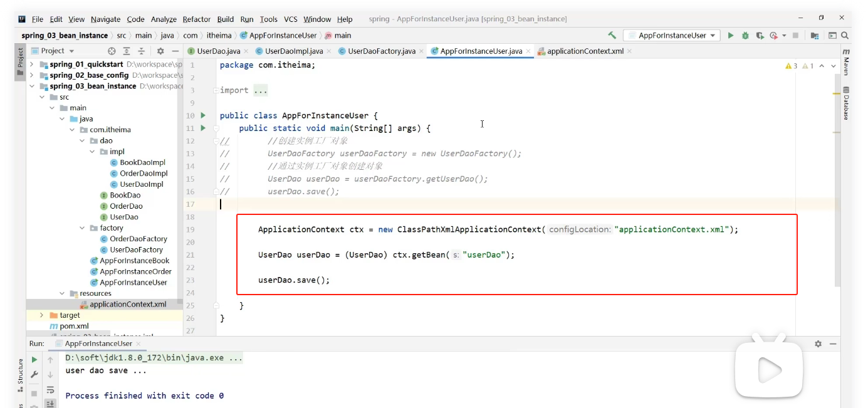868x408 pixels.
Task: Open the Navigate menu
Action: (105, 19)
